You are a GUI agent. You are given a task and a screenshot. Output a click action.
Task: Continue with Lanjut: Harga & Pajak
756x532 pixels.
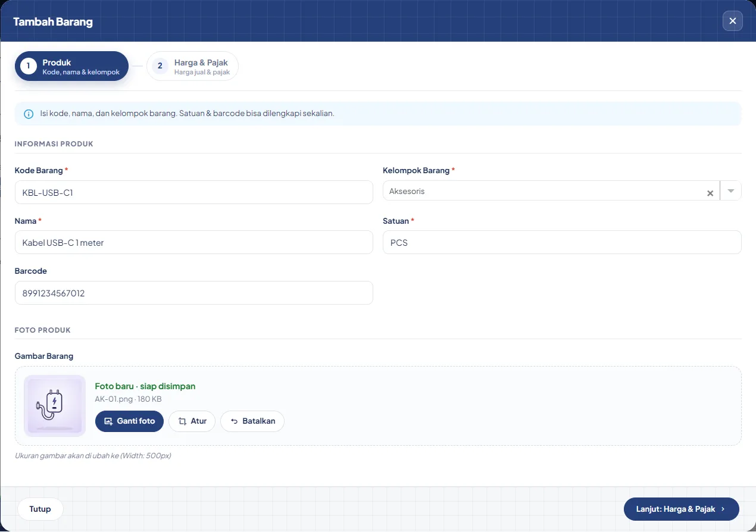coord(682,509)
